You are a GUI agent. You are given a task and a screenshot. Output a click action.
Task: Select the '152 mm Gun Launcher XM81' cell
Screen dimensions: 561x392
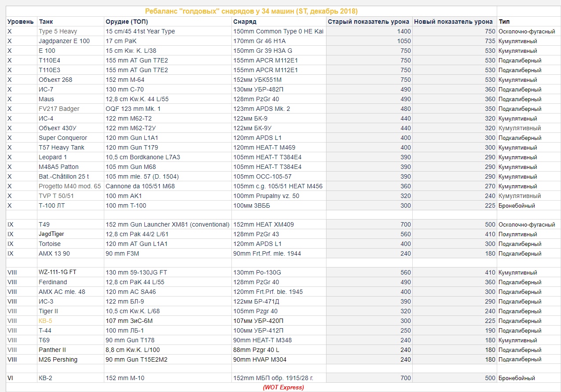168,224
